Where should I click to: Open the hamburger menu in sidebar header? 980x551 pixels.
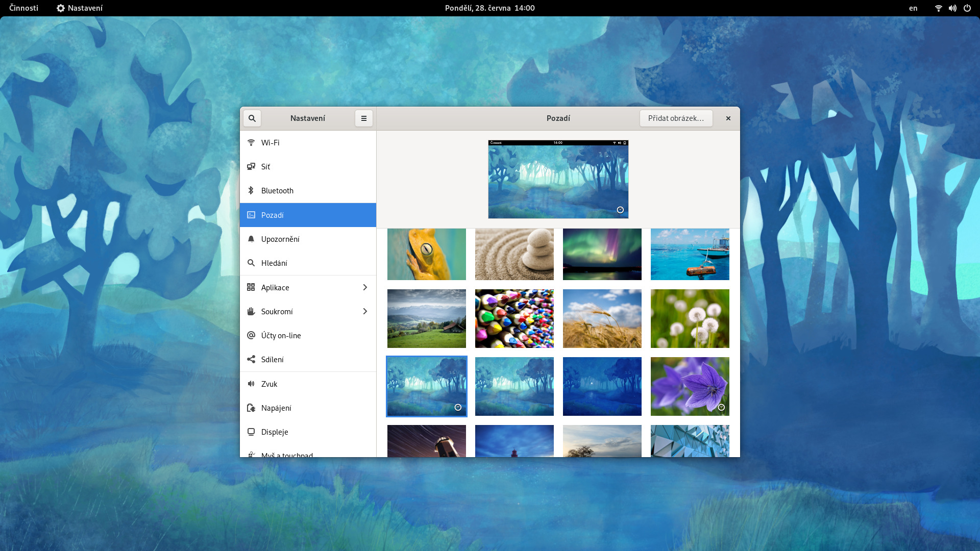pos(364,118)
